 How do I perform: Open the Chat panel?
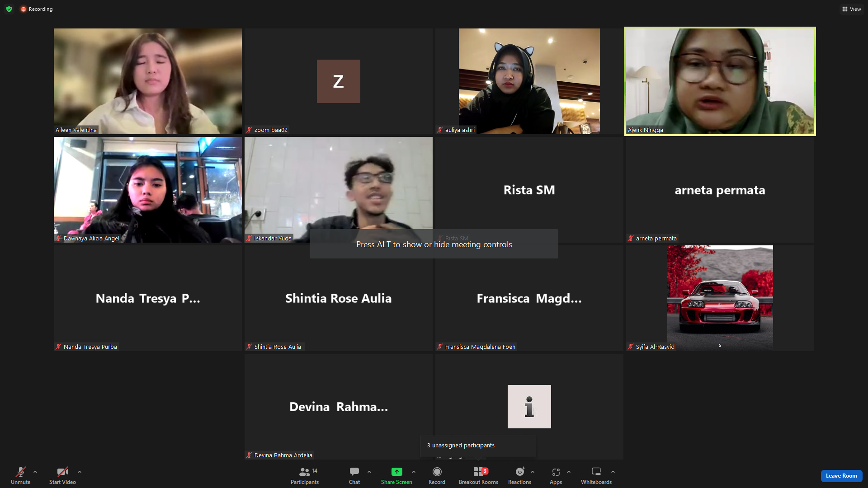pyautogui.click(x=354, y=475)
